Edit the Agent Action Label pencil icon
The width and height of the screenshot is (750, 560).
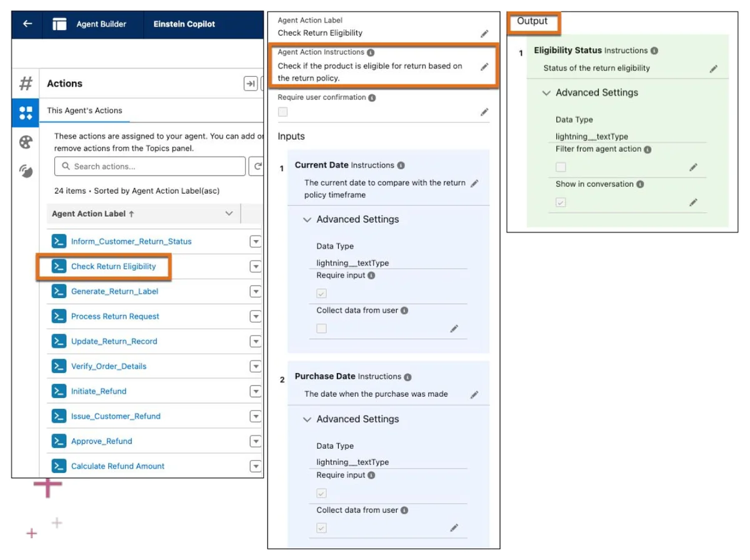click(484, 34)
